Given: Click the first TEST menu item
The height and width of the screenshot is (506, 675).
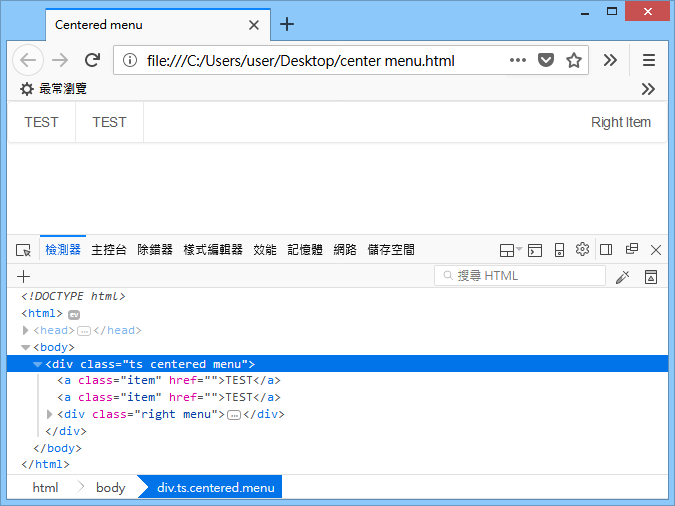Looking at the screenshot, I should [41, 122].
